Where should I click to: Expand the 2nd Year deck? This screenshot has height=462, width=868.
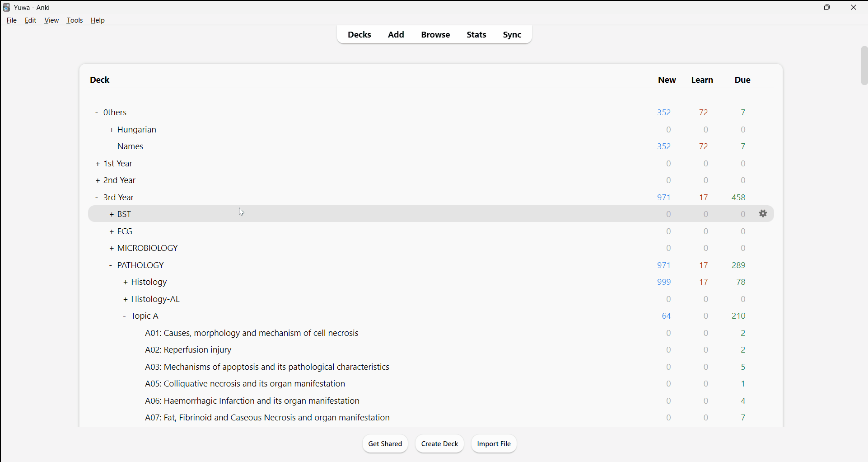point(98,181)
